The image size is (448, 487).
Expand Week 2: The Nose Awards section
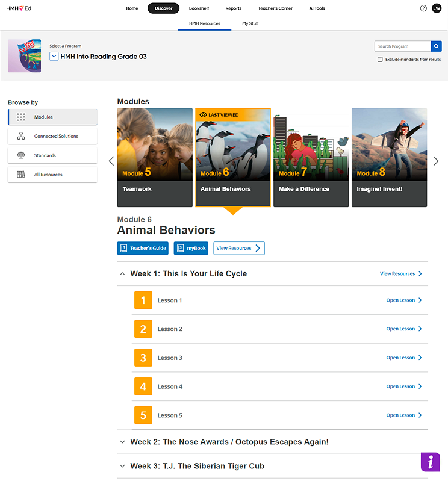pos(122,442)
